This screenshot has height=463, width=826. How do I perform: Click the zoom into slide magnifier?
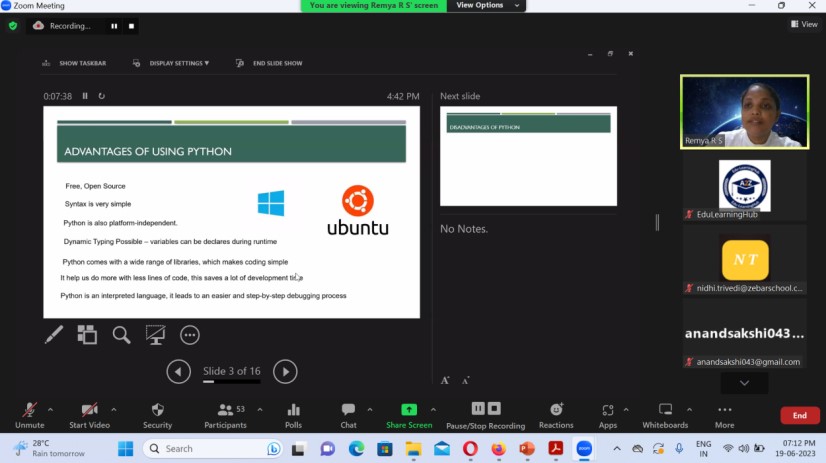[121, 335]
